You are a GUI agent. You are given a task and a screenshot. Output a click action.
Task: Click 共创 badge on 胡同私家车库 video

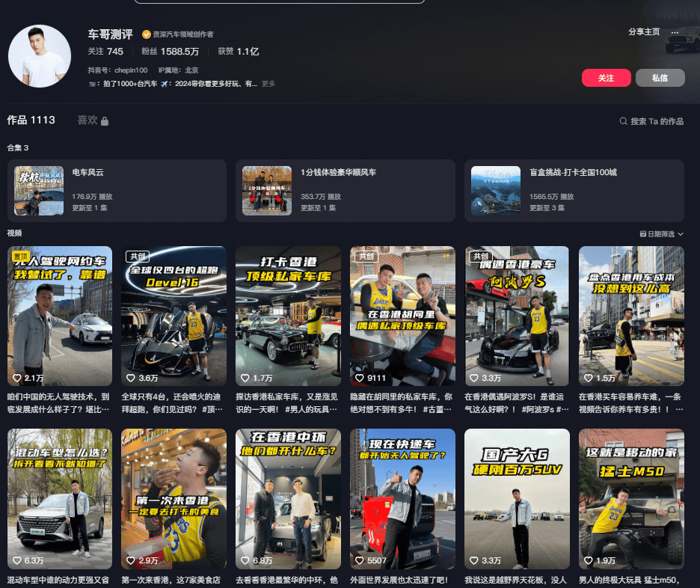pos(366,257)
